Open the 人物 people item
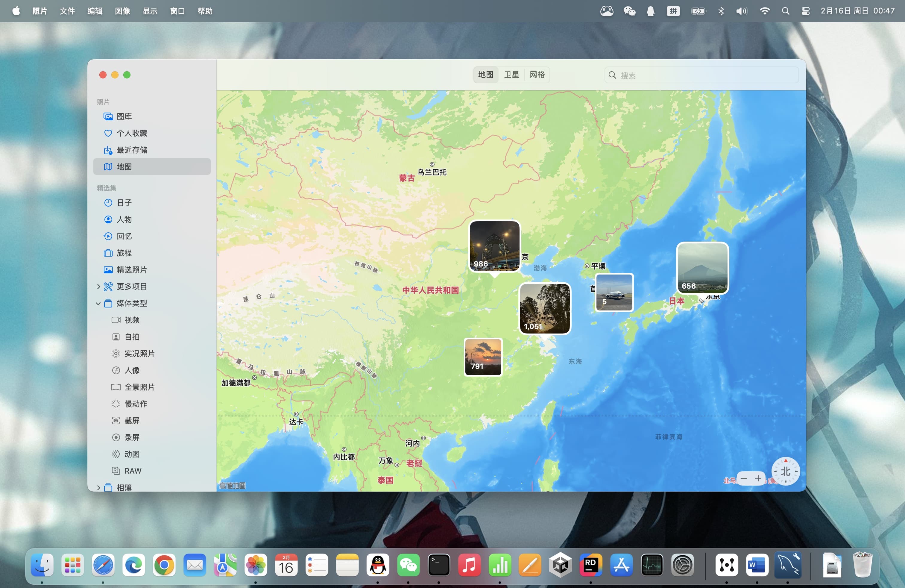The width and height of the screenshot is (905, 588). coord(124,219)
